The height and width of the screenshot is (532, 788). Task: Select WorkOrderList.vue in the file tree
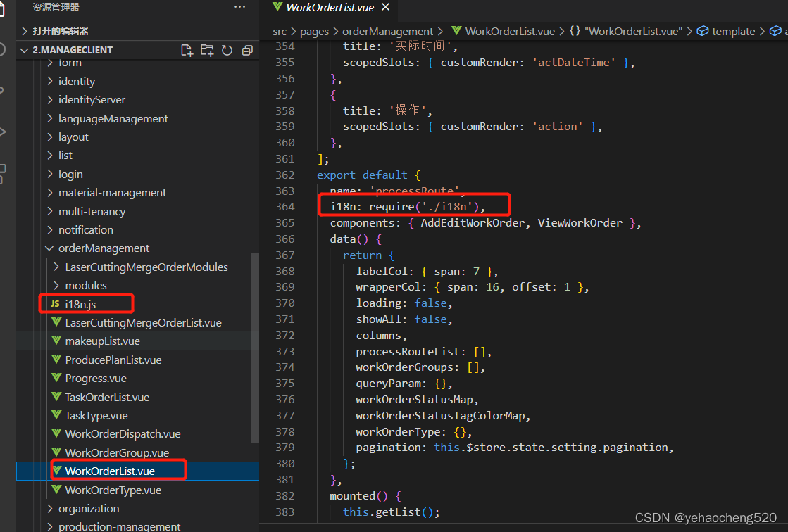pos(110,471)
